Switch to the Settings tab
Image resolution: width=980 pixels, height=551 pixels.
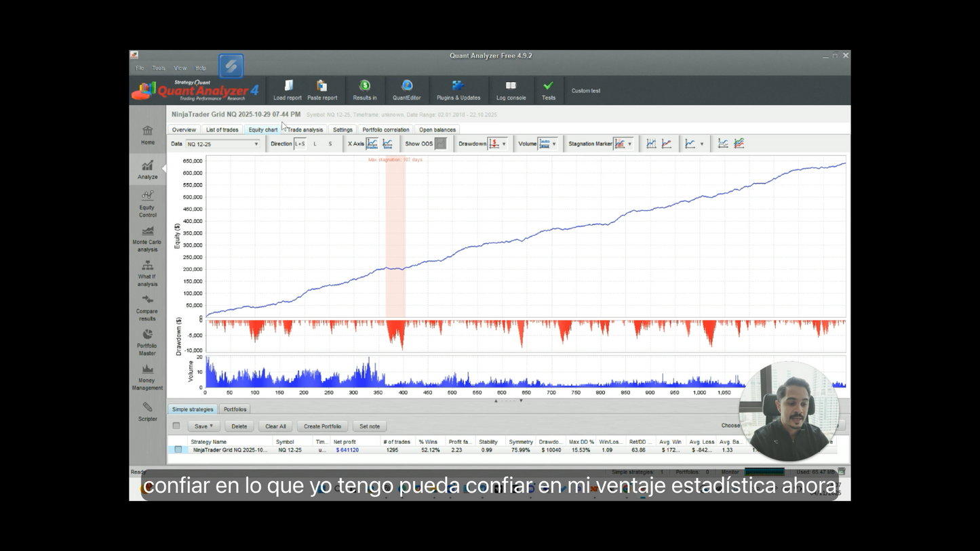click(342, 129)
